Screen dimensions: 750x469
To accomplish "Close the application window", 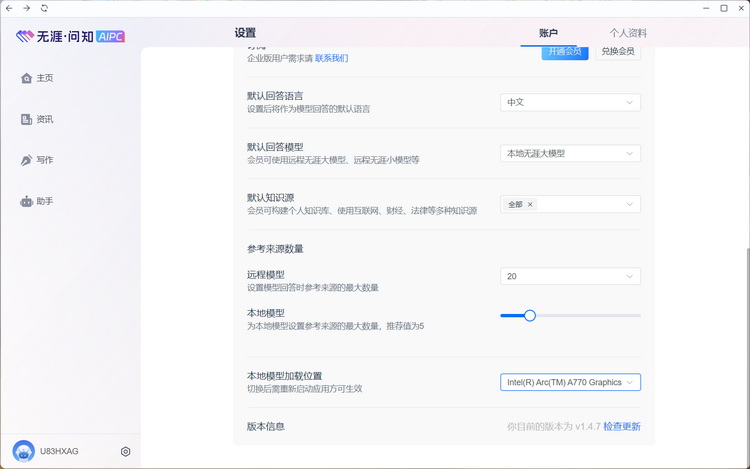I will 741,8.
